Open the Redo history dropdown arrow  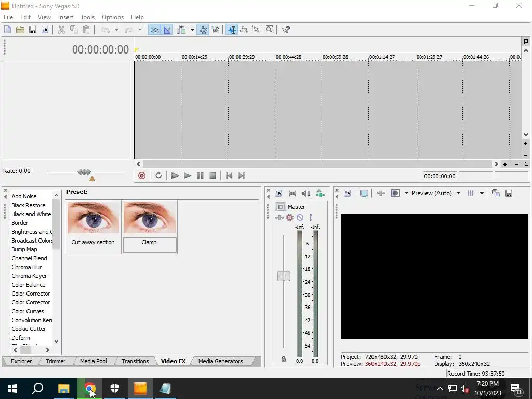(x=139, y=30)
